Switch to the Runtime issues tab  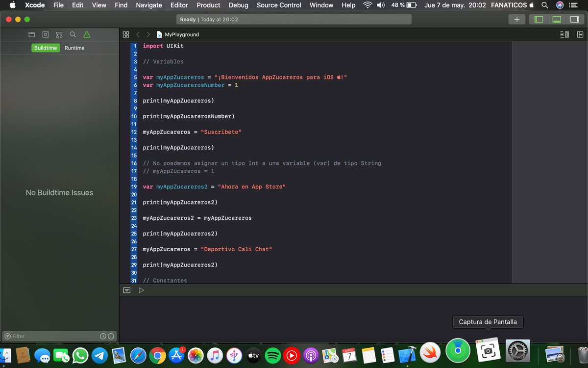pos(74,48)
